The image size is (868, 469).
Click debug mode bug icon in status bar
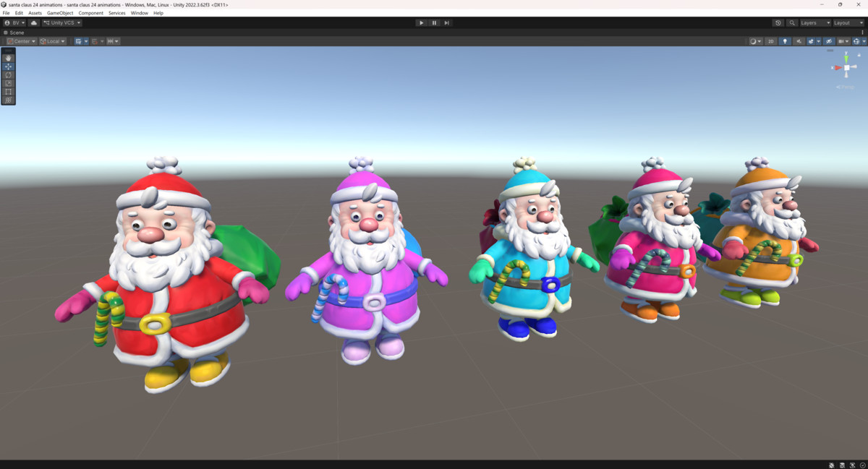pyautogui.click(x=831, y=465)
